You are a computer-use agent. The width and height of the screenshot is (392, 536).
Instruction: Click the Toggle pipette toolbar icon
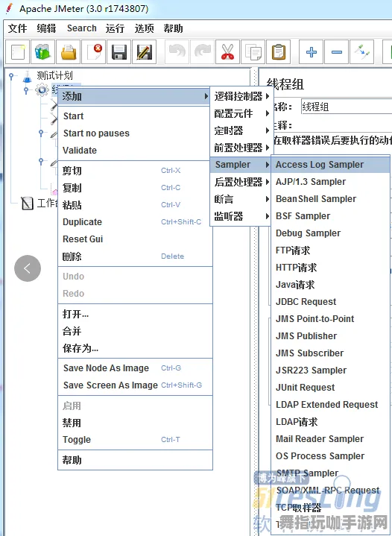click(362, 52)
